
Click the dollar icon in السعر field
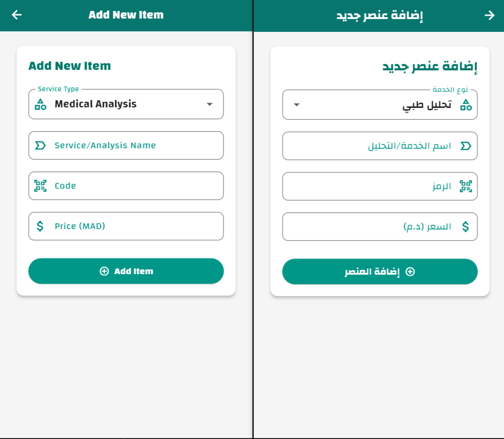[x=466, y=227]
